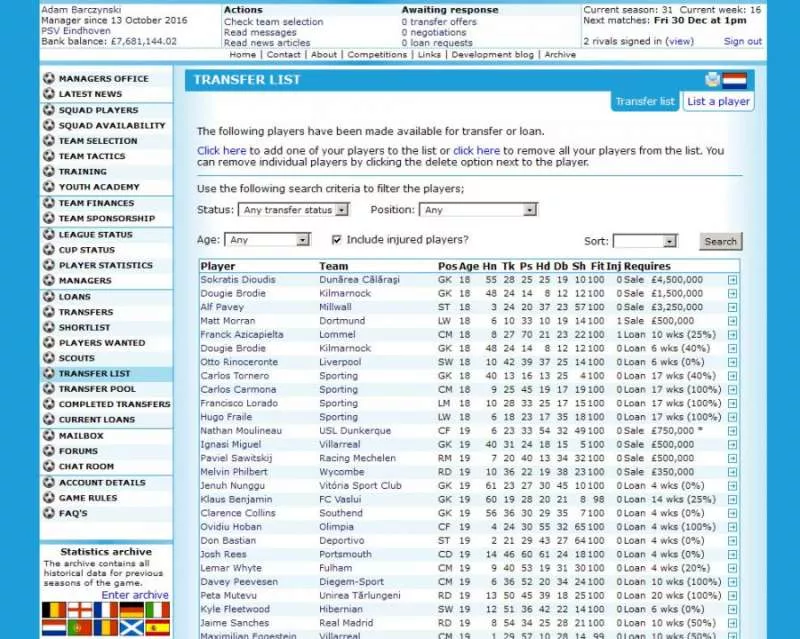The height and width of the screenshot is (639, 800).
Task: Click the football icon next to Mailbox
Action: coord(49,436)
